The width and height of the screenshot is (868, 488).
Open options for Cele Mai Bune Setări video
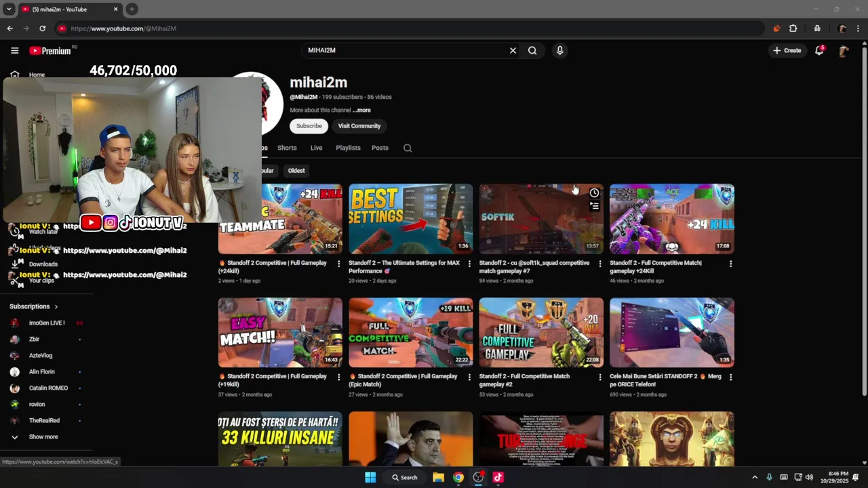coord(730,378)
